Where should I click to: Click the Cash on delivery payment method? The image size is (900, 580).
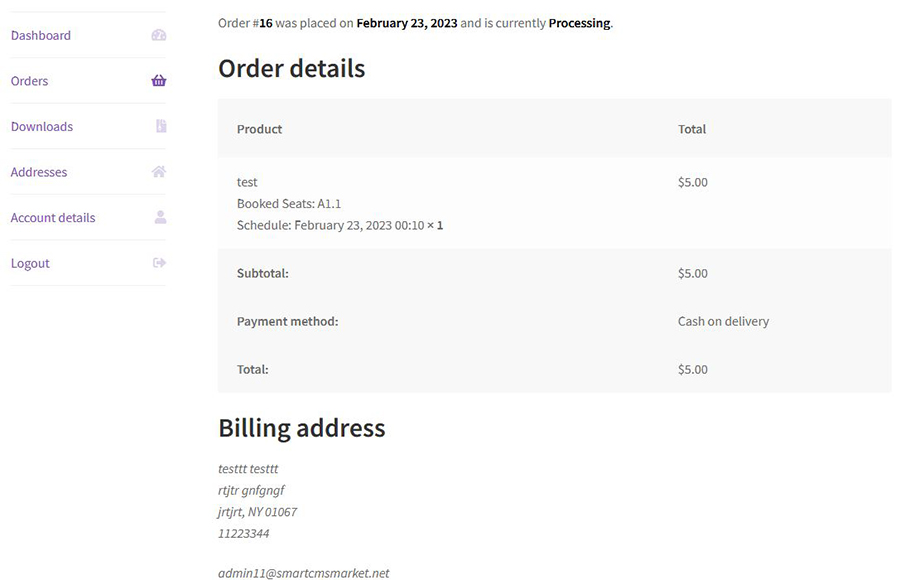click(723, 321)
